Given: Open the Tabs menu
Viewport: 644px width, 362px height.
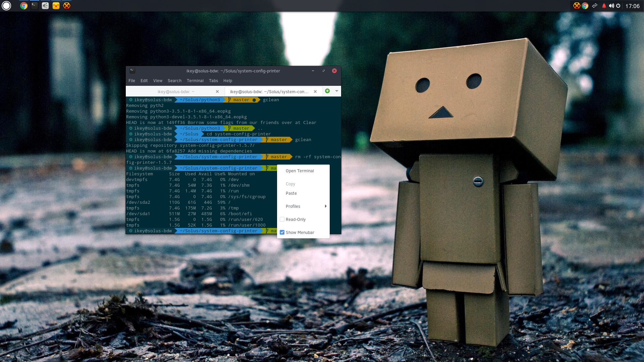Looking at the screenshot, I should pyautogui.click(x=213, y=81).
